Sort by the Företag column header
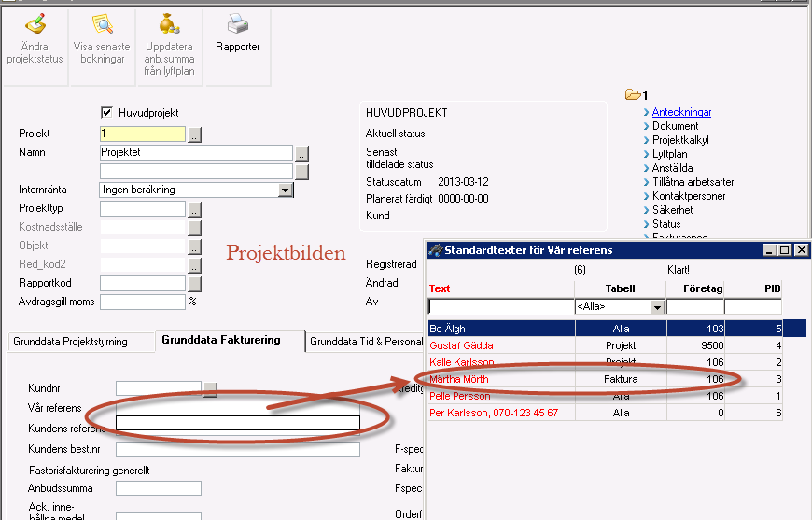This screenshot has height=520, width=812. pyautogui.click(x=703, y=288)
